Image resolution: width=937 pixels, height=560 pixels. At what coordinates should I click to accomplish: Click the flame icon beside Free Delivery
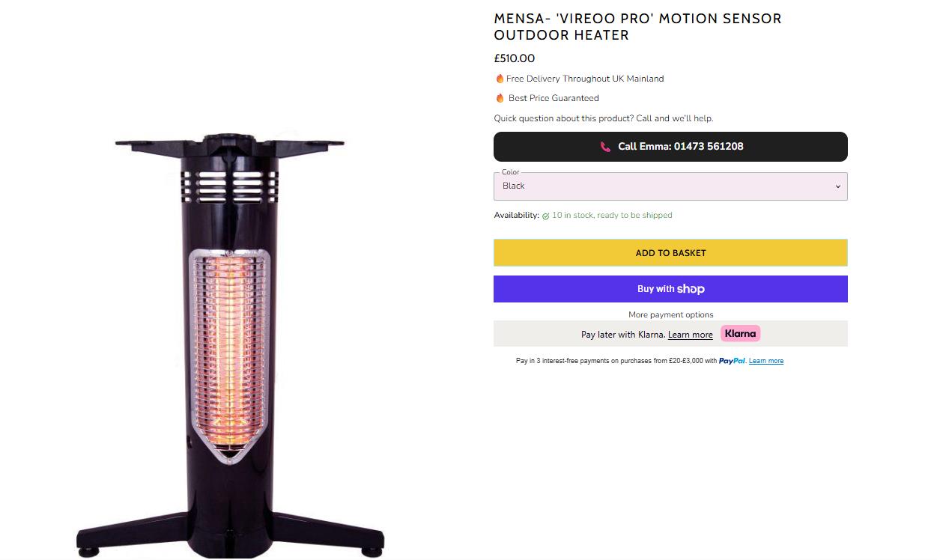click(x=500, y=79)
